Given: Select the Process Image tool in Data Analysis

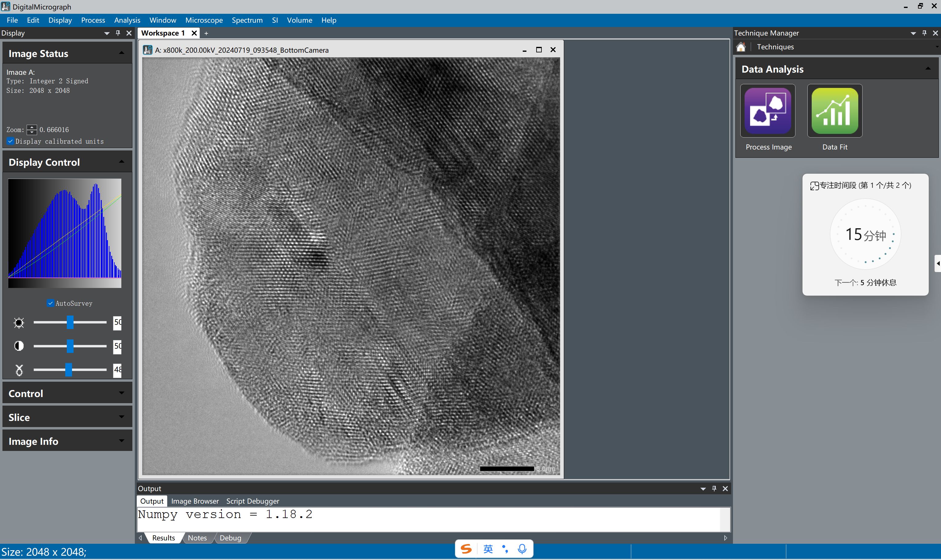Looking at the screenshot, I should [x=768, y=111].
